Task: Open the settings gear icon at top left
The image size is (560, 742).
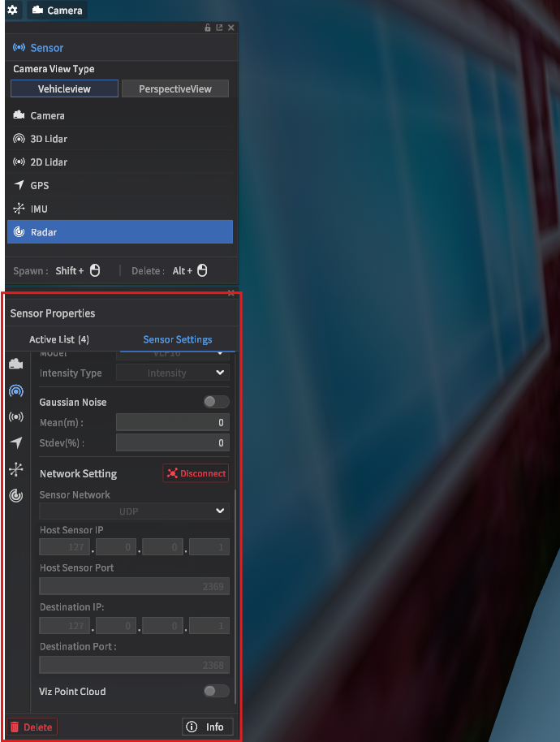Action: click(x=12, y=10)
